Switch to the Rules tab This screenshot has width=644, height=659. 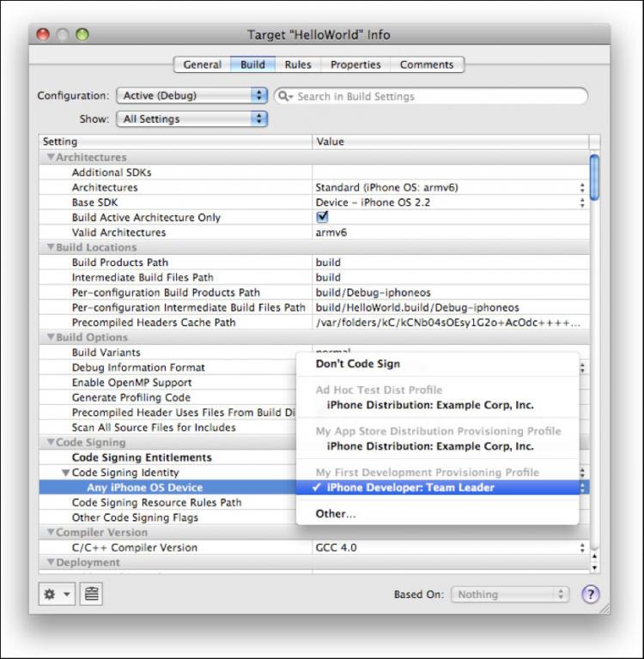[x=298, y=64]
